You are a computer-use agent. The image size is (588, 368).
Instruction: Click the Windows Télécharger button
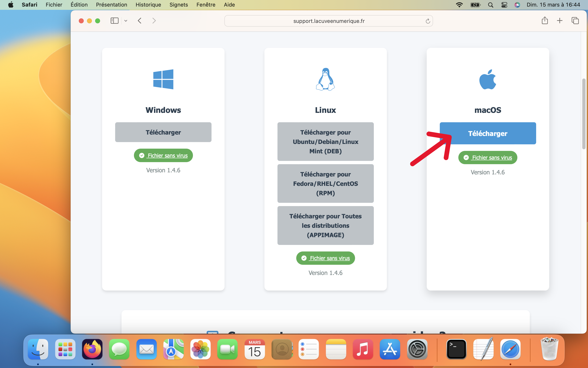(x=163, y=132)
